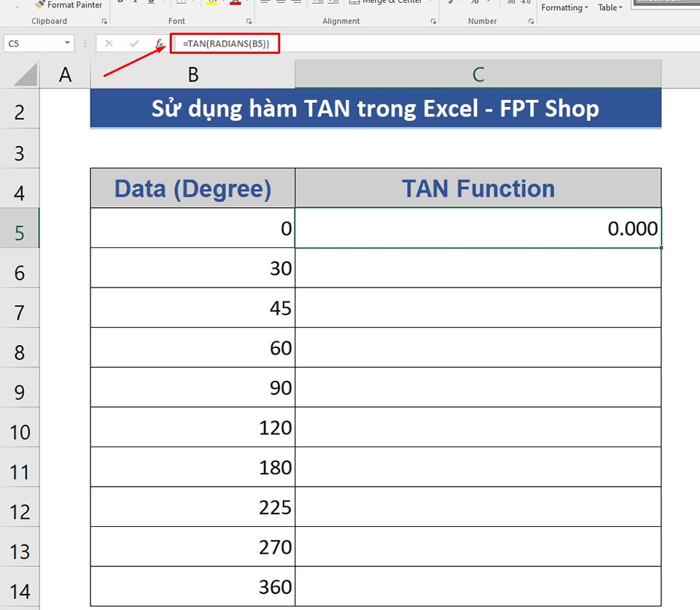700x610 pixels.
Task: Select the Fill Color highlight icon
Action: 211,4
